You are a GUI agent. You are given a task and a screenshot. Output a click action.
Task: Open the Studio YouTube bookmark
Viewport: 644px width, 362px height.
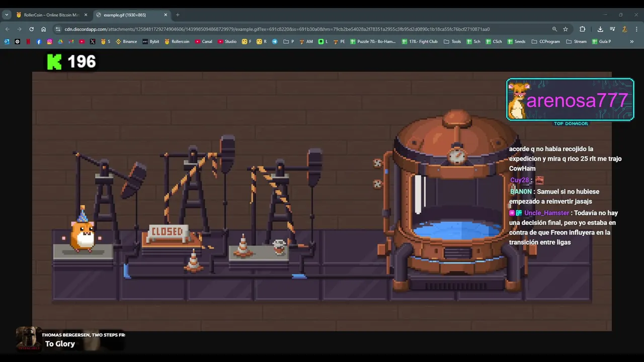pyautogui.click(x=227, y=42)
